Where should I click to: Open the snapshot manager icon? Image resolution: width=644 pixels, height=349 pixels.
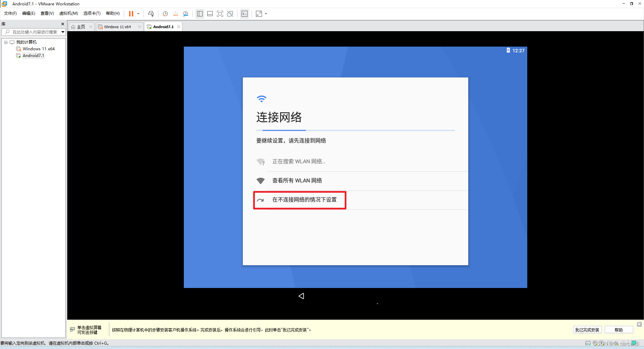185,14
